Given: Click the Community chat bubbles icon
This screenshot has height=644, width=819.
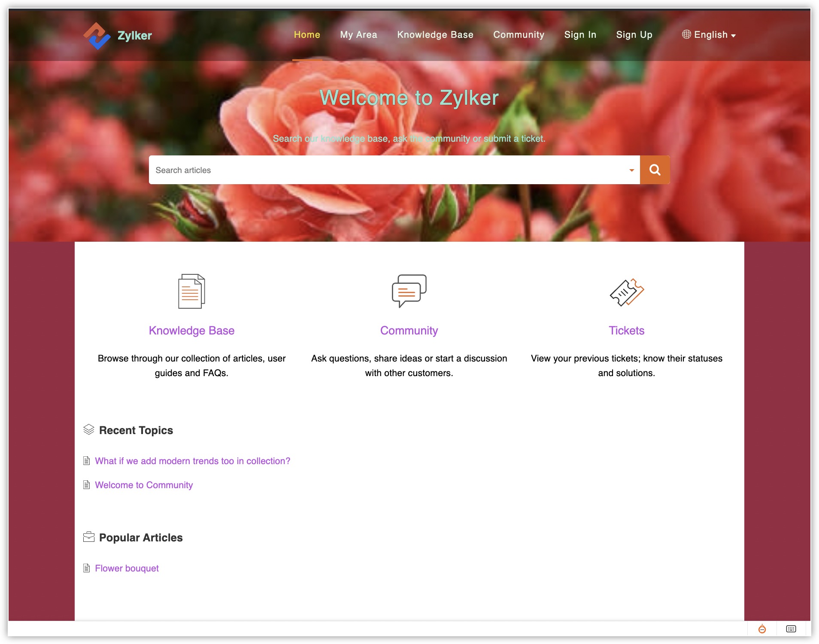Looking at the screenshot, I should (x=409, y=291).
